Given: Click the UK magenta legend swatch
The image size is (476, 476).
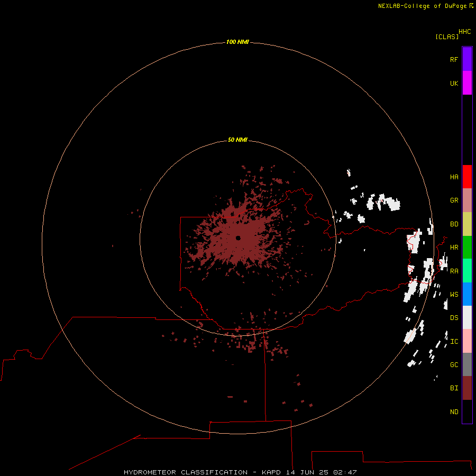Looking at the screenshot, I should pos(467,83).
